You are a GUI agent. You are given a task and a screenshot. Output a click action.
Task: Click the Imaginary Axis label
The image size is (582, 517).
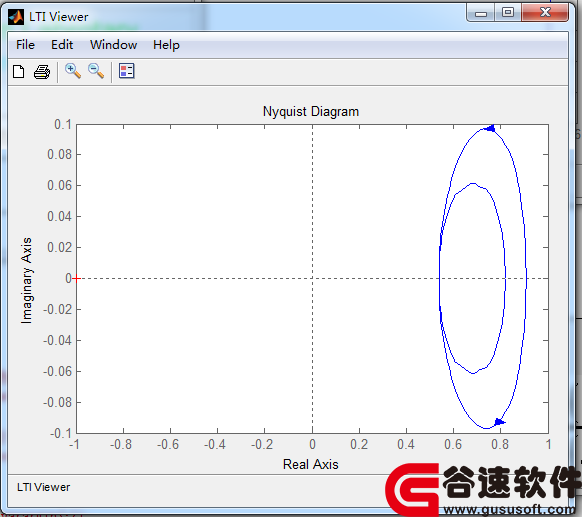[x=27, y=281]
